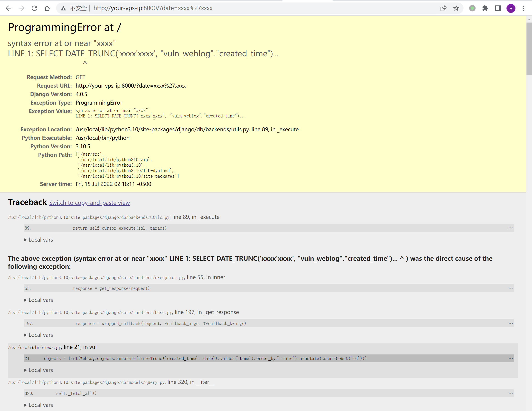Open the Chrome three-dot menu
Image resolution: width=532 pixels, height=411 pixels.
click(524, 8)
